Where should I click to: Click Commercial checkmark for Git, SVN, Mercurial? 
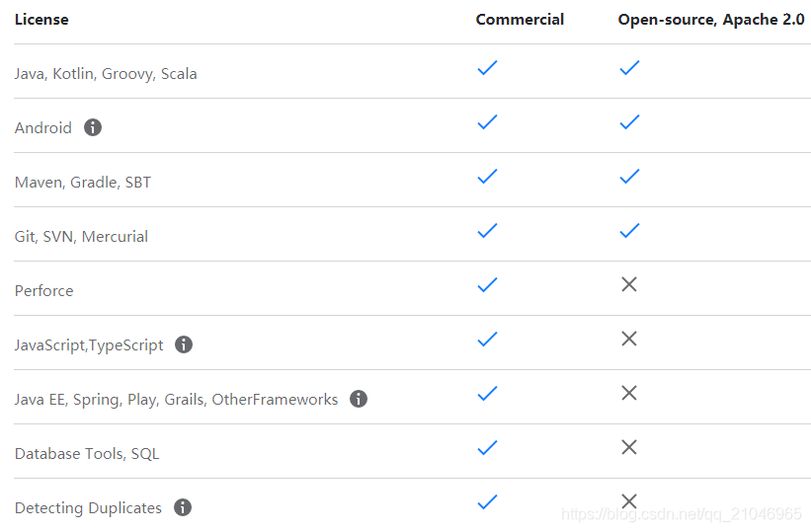point(487,231)
